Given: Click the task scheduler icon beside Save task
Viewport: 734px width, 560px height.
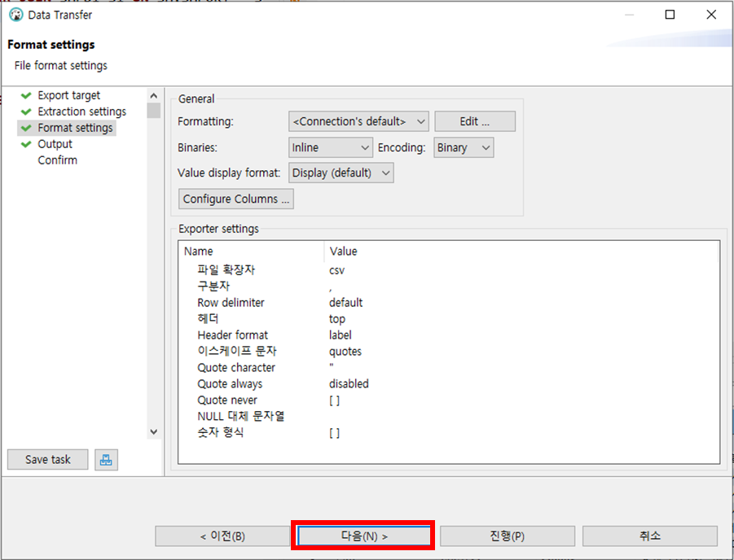Looking at the screenshot, I should [106, 459].
